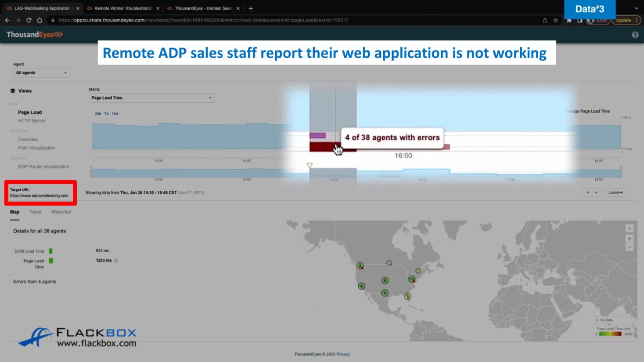Expand the Metric 'Page Load Time' dropdown
Viewport: 644px width, 362px height.
(x=151, y=98)
